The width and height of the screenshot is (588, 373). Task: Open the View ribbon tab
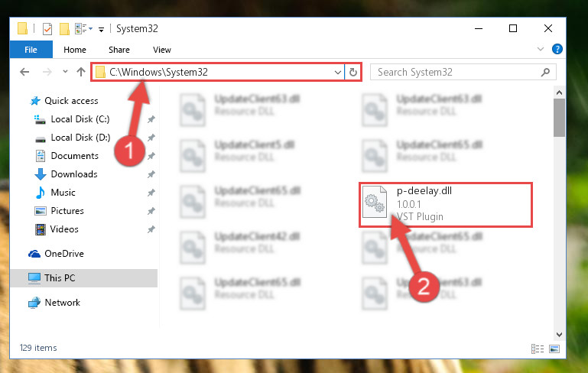162,50
